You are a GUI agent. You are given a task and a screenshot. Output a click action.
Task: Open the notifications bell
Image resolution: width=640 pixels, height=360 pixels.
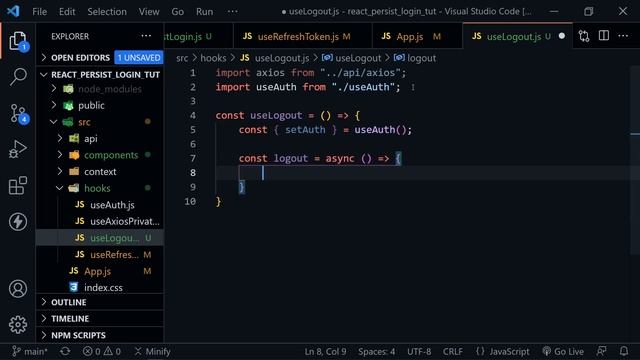pos(624,351)
